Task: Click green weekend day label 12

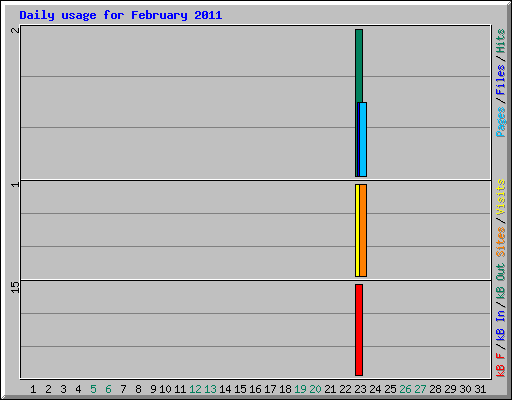Action: (x=195, y=389)
